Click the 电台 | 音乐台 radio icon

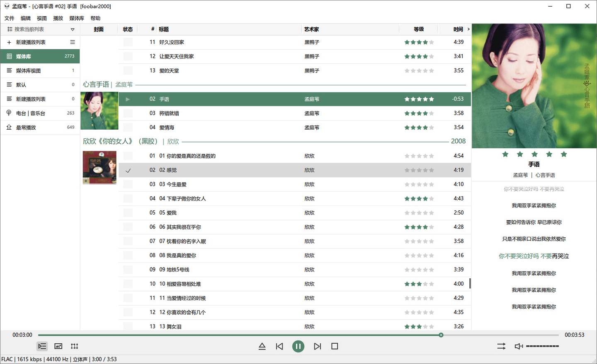point(9,113)
